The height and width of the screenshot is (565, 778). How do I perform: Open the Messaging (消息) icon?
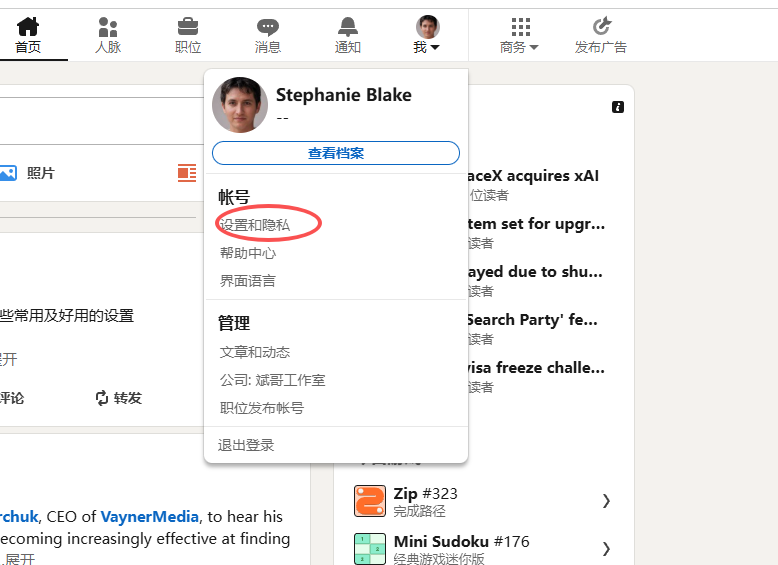tap(268, 27)
